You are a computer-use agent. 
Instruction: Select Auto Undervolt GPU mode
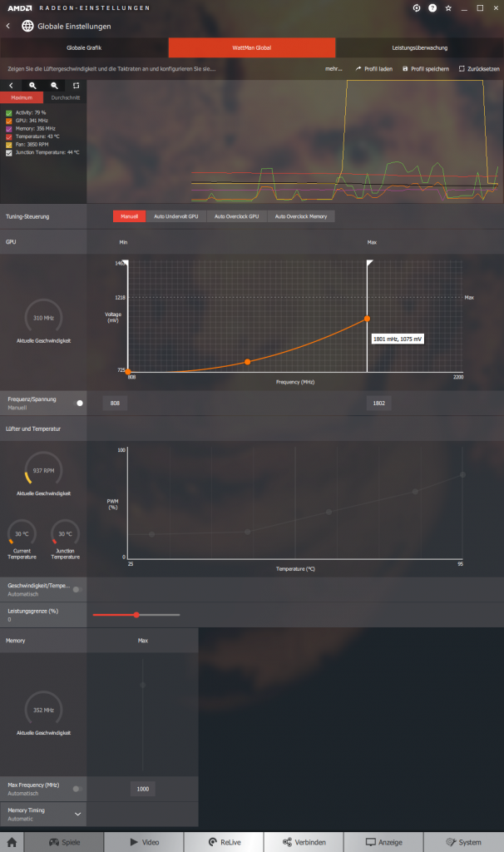click(x=176, y=216)
